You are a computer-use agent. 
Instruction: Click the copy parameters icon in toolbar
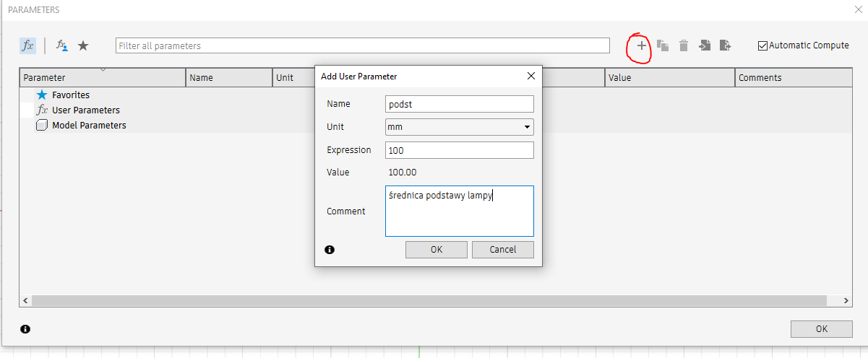(x=663, y=45)
